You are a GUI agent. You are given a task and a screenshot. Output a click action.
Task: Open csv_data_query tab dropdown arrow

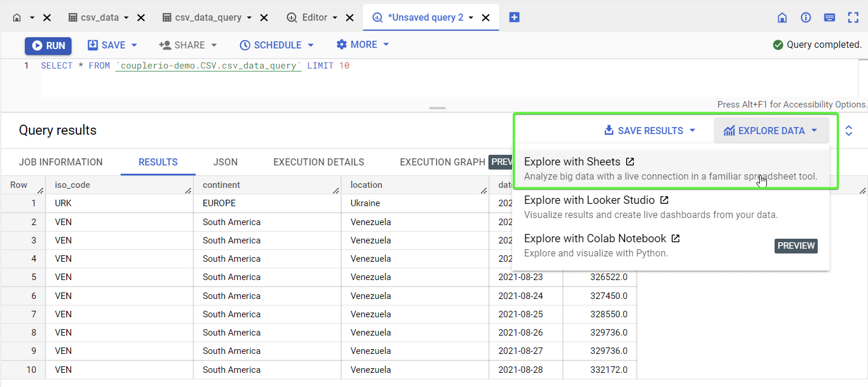coord(250,18)
